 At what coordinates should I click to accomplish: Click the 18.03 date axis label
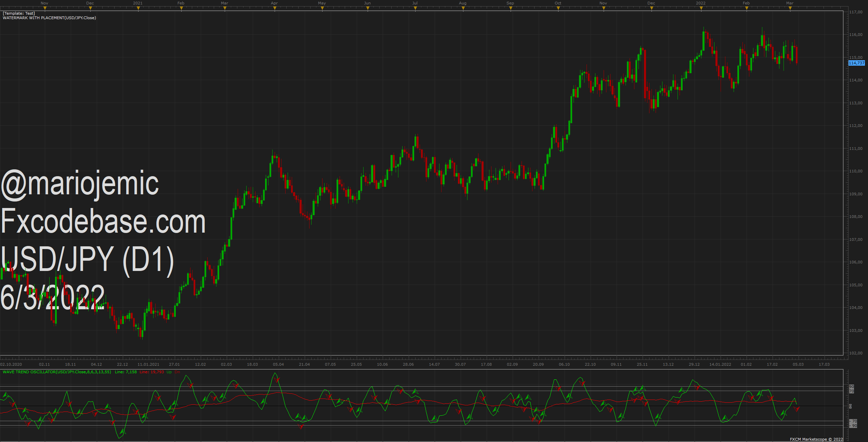[x=252, y=364]
